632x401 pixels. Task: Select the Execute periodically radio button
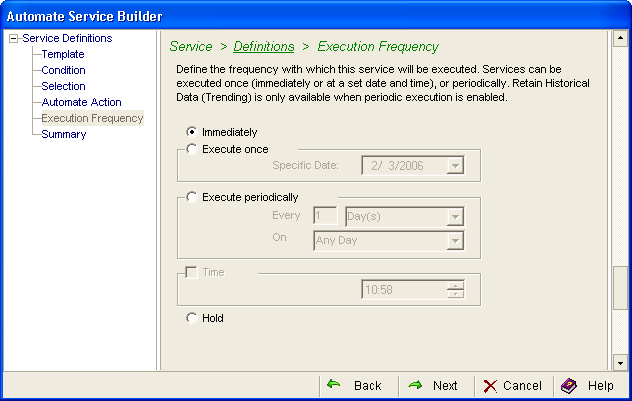click(191, 197)
